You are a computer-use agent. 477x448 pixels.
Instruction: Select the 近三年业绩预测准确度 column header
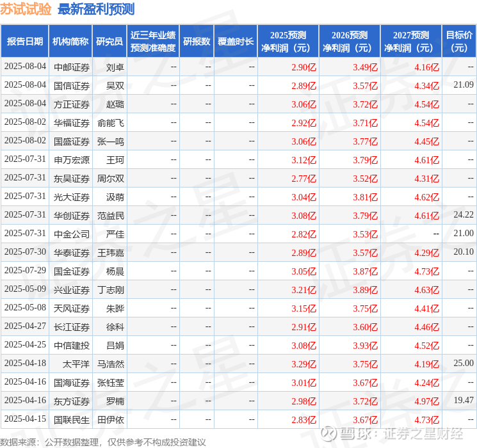pos(153,41)
